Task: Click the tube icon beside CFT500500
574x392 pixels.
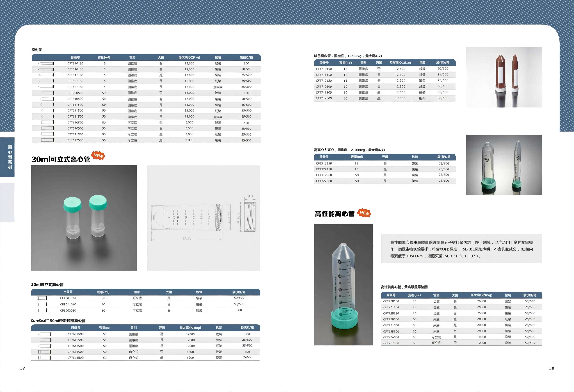Action: 47,93
